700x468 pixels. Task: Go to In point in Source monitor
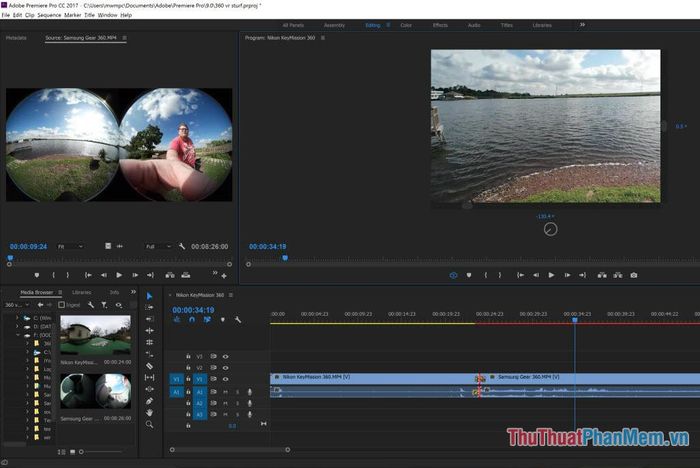click(88, 275)
